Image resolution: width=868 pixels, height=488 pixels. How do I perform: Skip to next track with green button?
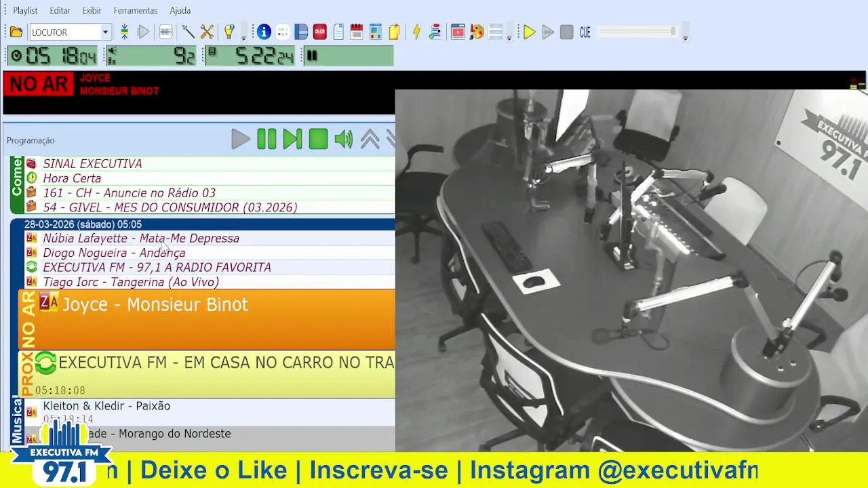(292, 139)
